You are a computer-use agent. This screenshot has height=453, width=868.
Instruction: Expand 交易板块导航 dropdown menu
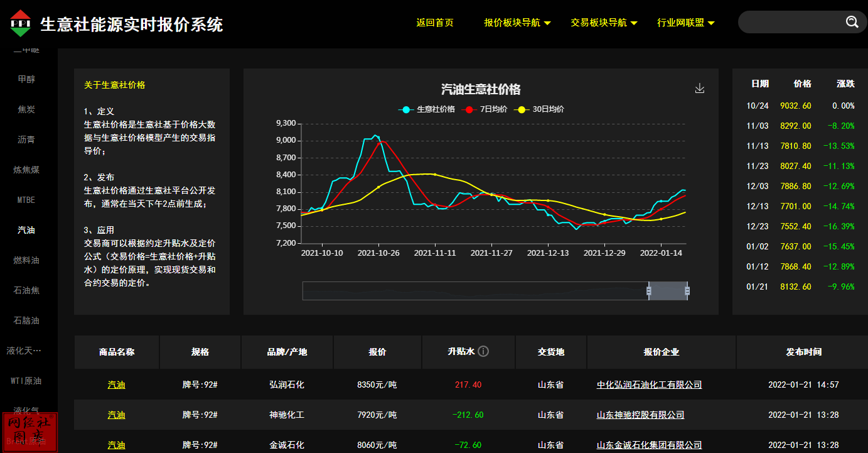[604, 23]
